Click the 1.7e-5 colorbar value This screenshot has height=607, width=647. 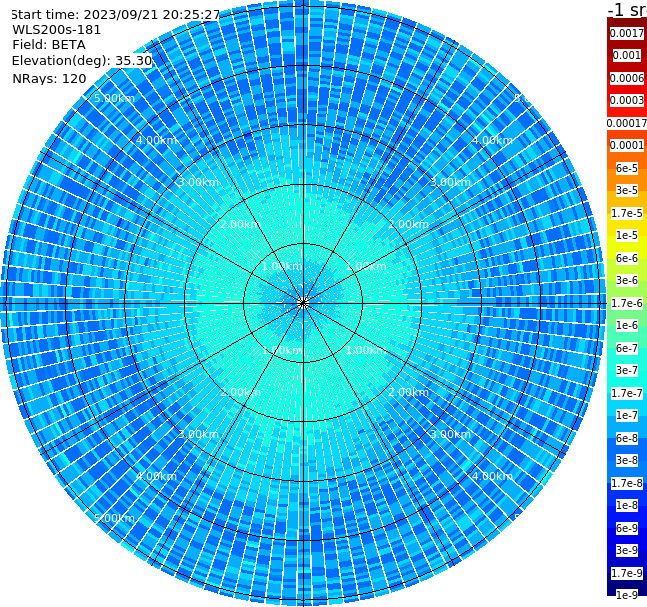click(x=627, y=213)
